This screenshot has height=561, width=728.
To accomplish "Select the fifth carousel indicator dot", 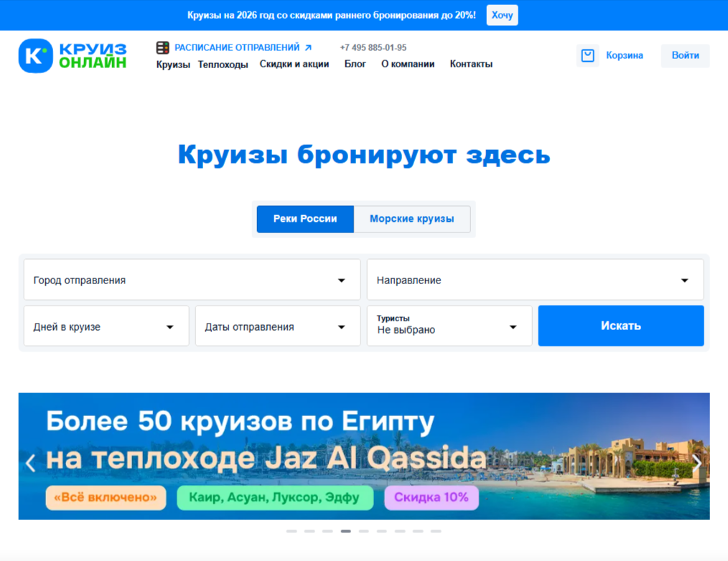I will pos(363,532).
